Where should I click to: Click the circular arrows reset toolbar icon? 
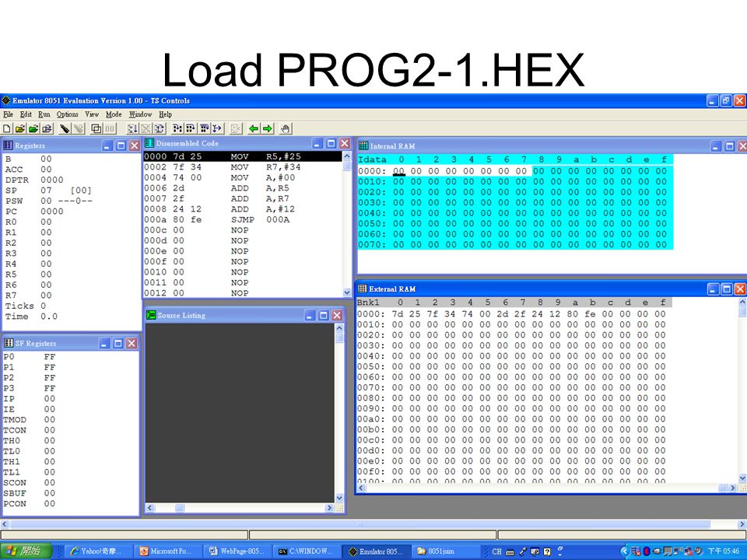[x=159, y=128]
